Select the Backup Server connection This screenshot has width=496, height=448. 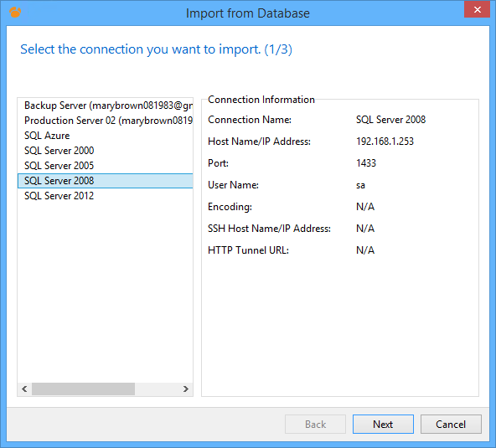[x=106, y=106]
